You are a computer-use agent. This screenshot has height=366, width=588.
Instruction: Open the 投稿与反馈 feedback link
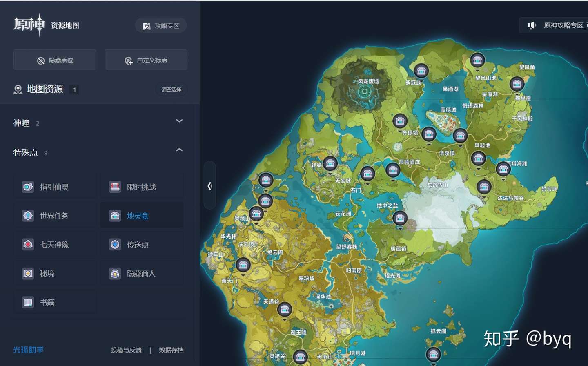coord(126,350)
